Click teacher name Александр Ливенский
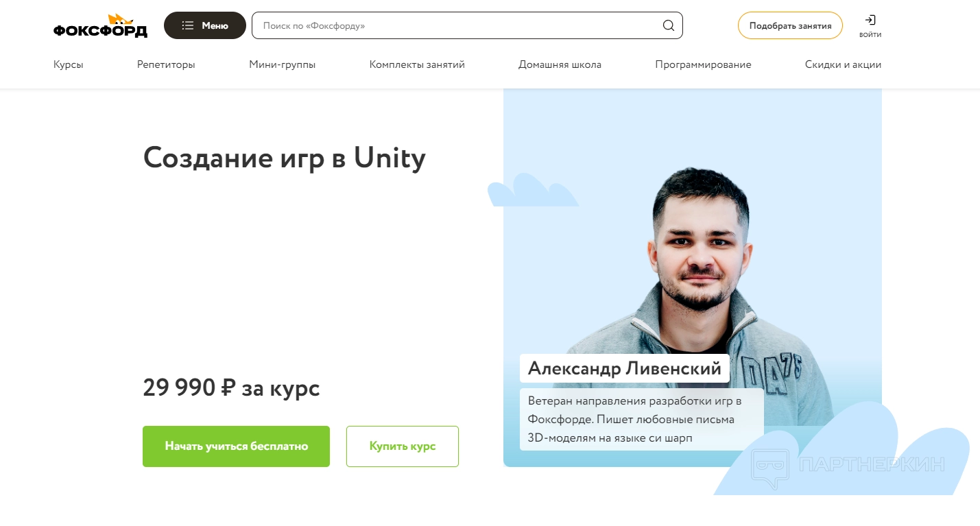This screenshot has height=526, width=980. (625, 368)
